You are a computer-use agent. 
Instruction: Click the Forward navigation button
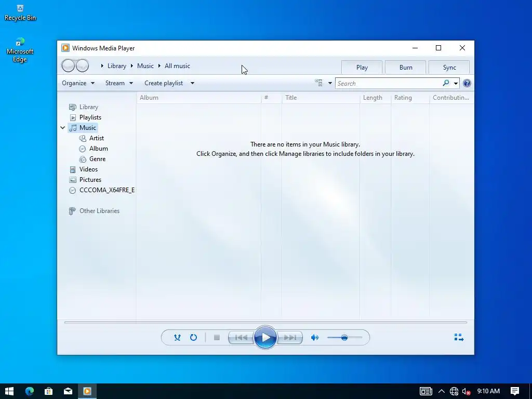point(82,65)
